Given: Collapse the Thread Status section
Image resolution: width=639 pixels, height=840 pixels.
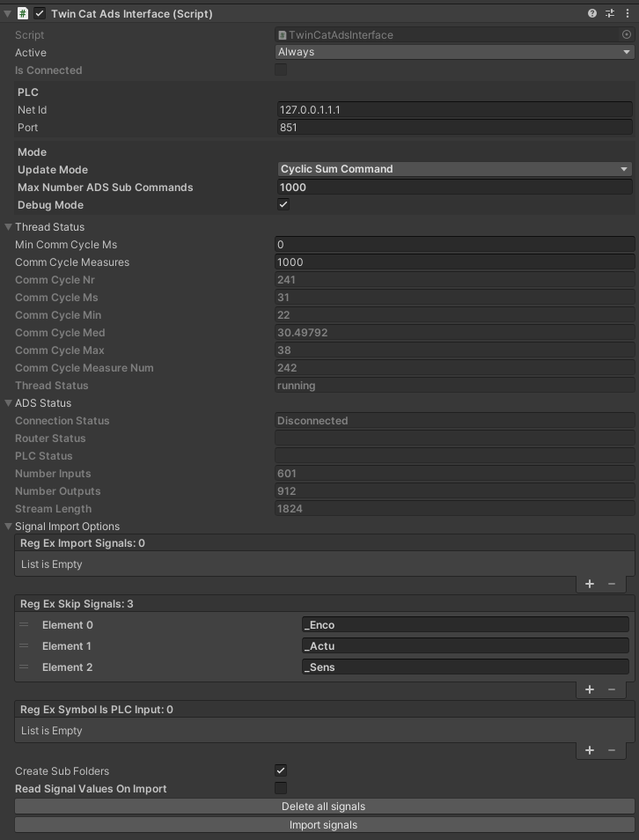Looking at the screenshot, I should point(9,227).
